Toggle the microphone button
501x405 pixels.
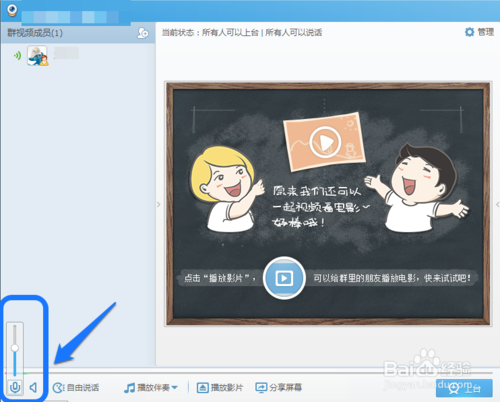[15, 388]
